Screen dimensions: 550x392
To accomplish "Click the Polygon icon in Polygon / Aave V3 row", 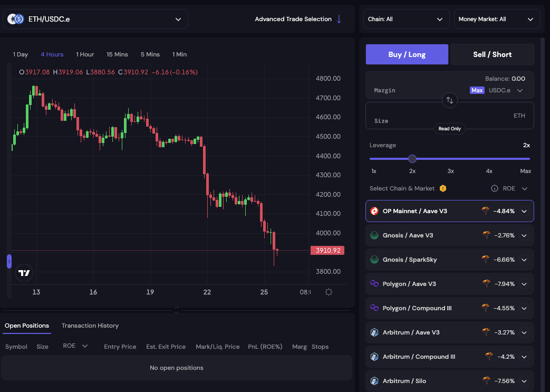I will 375,284.
